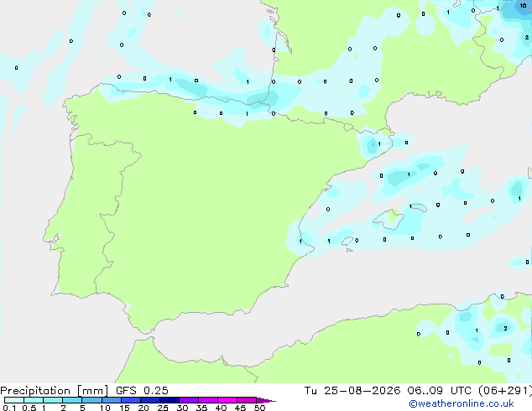The width and height of the screenshot is (532, 411).
Task: Pick the 35–40 mm legend swatch
Action: point(207,400)
